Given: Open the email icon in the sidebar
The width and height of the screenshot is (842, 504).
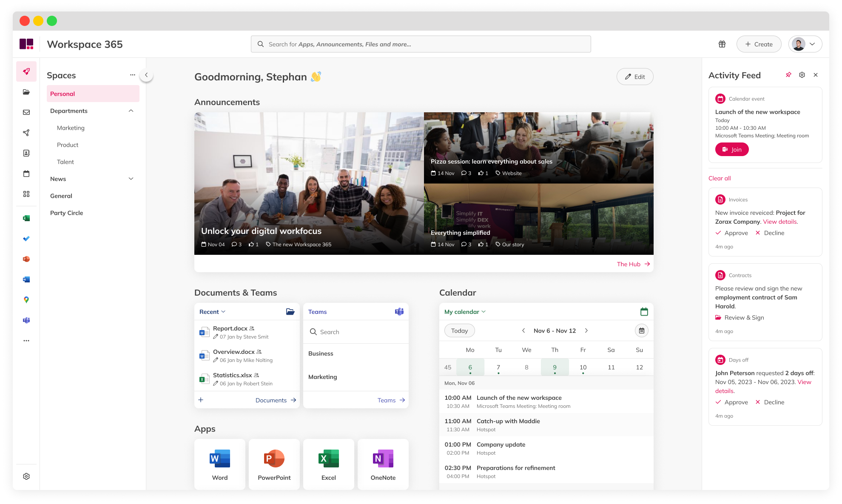Looking at the screenshot, I should 26,112.
